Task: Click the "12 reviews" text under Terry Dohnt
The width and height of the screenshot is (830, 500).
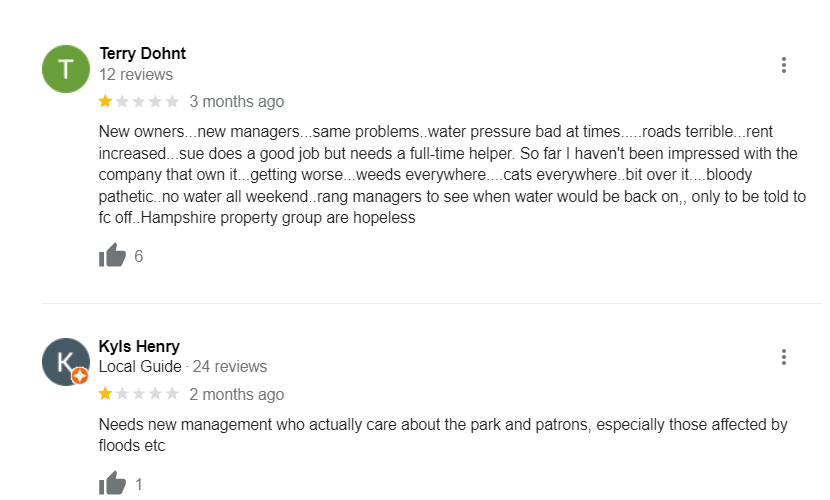Action: tap(136, 75)
